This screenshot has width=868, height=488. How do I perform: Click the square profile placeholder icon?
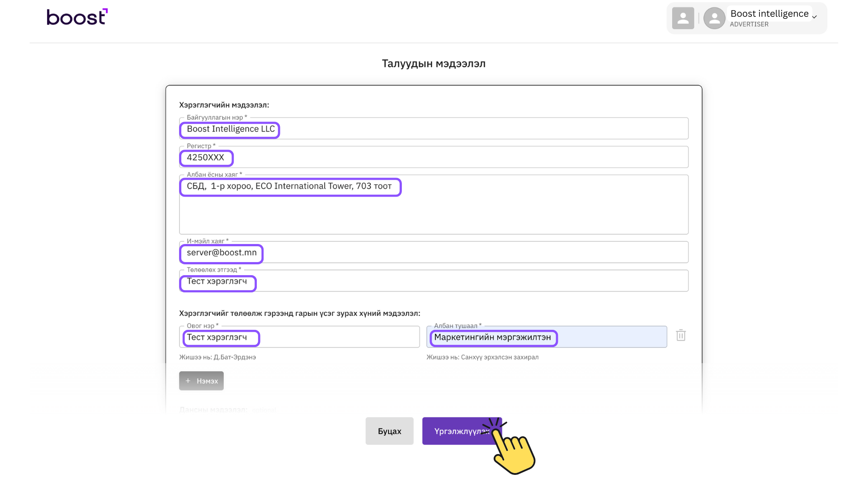point(683,19)
